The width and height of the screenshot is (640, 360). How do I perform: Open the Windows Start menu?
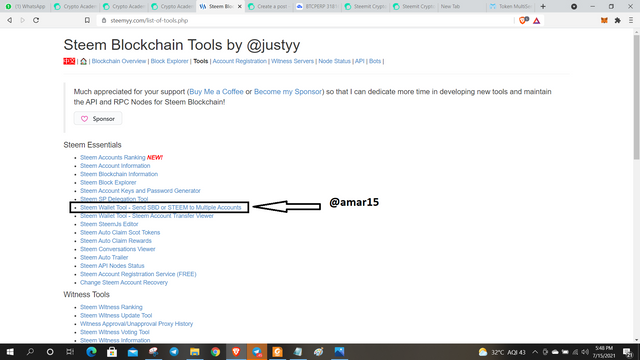point(10,352)
